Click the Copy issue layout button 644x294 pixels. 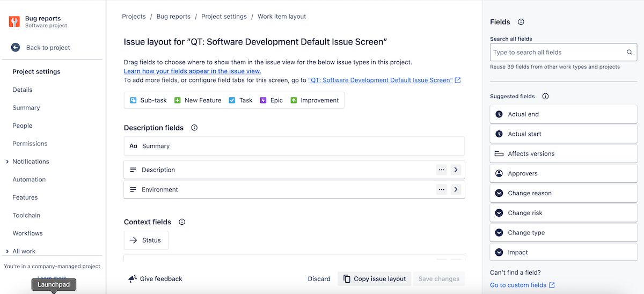click(x=375, y=279)
